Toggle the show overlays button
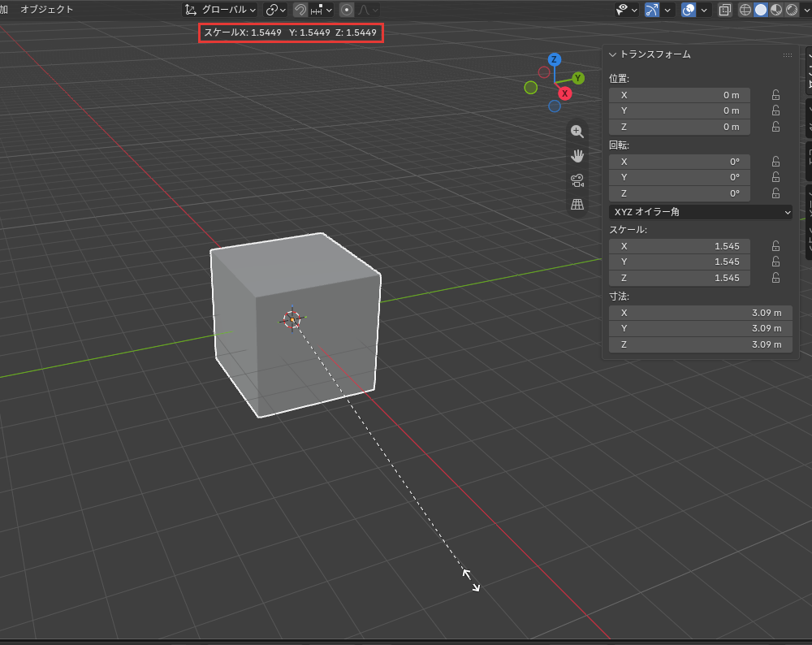The width and height of the screenshot is (812, 645). pyautogui.click(x=689, y=10)
